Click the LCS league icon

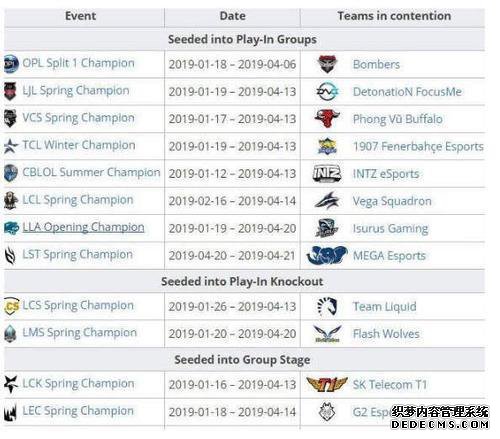12,306
